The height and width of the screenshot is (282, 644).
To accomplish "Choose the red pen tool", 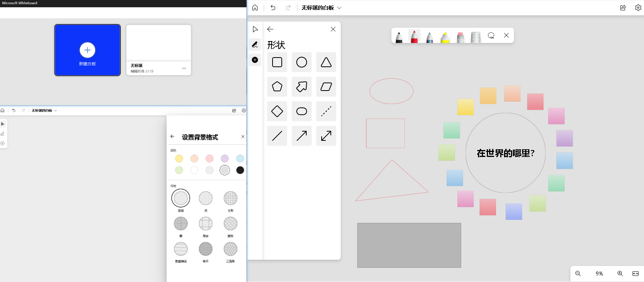I will click(x=414, y=36).
